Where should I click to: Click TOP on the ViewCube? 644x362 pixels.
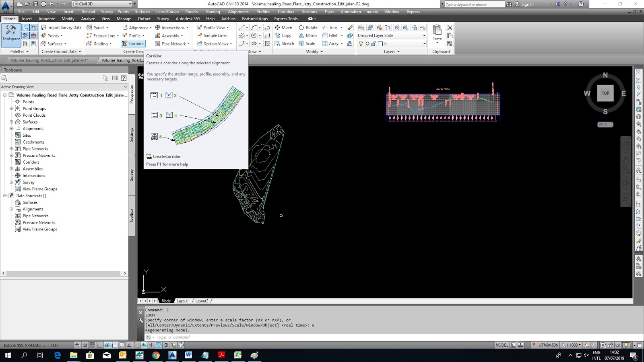[605, 93]
